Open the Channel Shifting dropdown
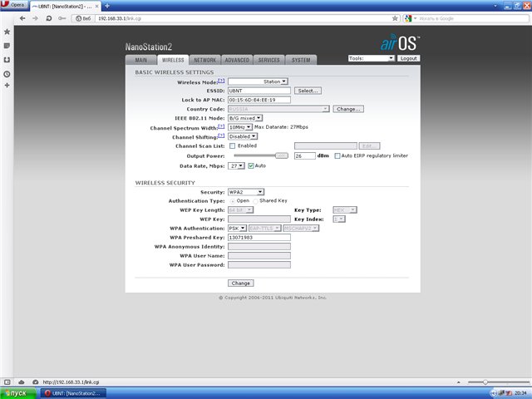Screen dimensions: 532x399 click(x=243, y=136)
